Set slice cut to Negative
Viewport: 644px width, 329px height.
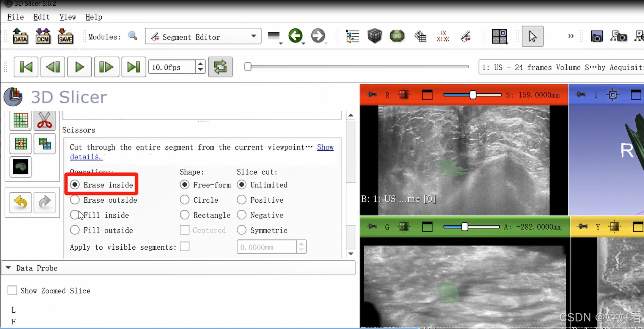[260, 215]
